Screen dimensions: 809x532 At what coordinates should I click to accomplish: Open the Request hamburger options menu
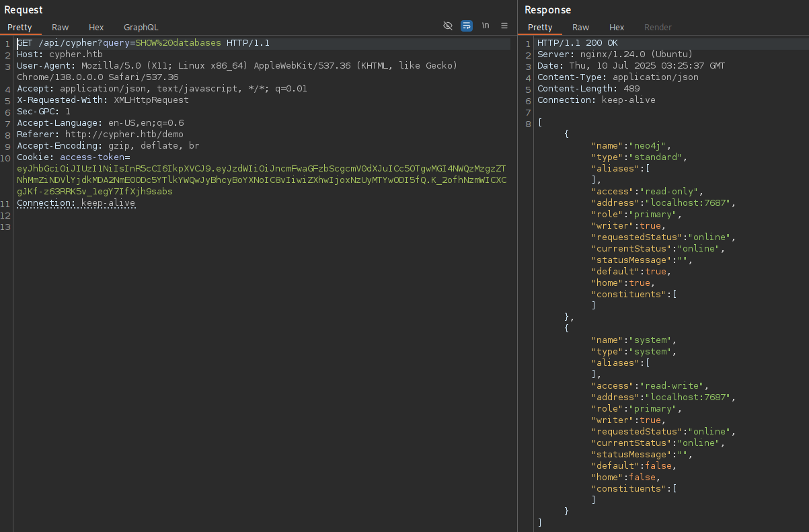coord(504,26)
